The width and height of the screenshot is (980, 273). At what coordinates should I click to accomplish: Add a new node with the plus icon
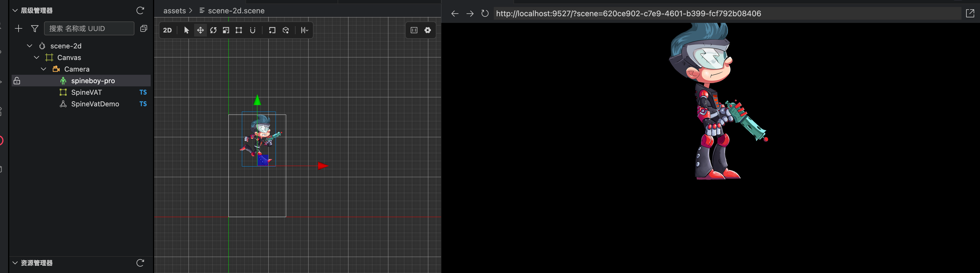click(18, 28)
